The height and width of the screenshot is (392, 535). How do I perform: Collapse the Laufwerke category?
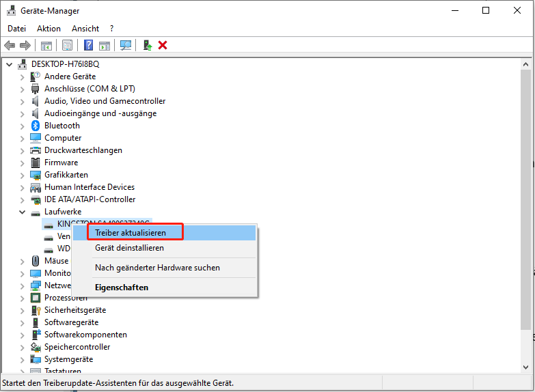coord(22,212)
